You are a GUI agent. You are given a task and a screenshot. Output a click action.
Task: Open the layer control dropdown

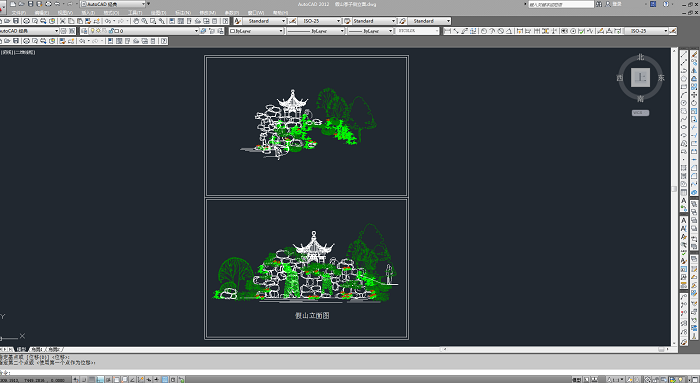tap(143, 31)
